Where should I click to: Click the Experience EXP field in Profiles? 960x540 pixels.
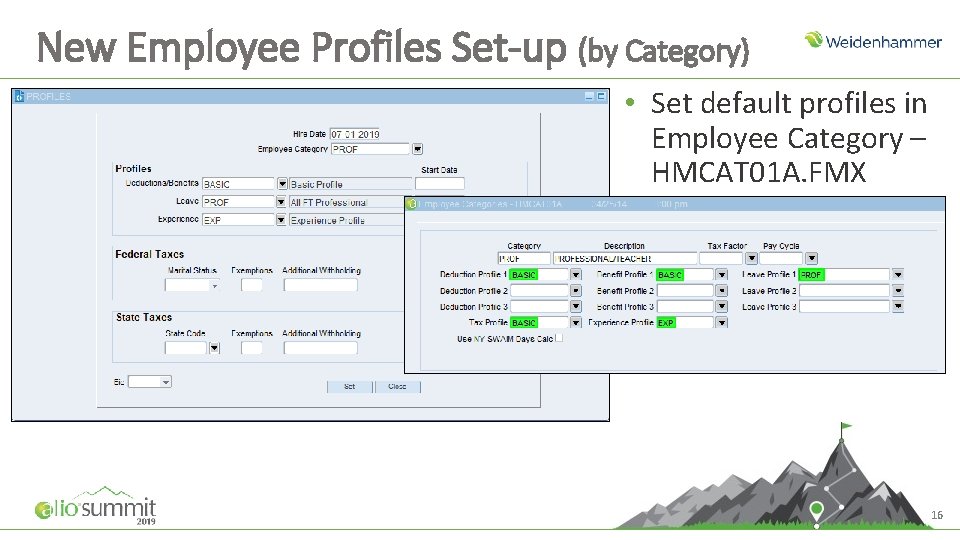point(238,219)
